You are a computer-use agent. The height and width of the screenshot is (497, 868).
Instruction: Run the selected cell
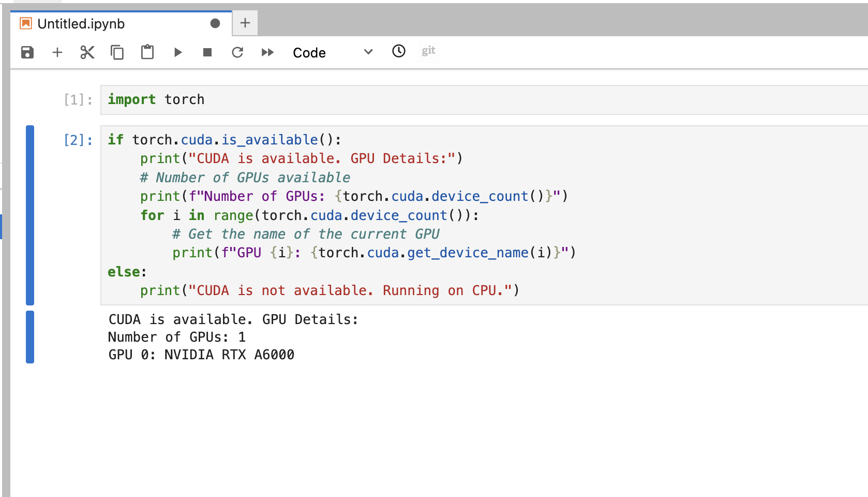point(177,52)
